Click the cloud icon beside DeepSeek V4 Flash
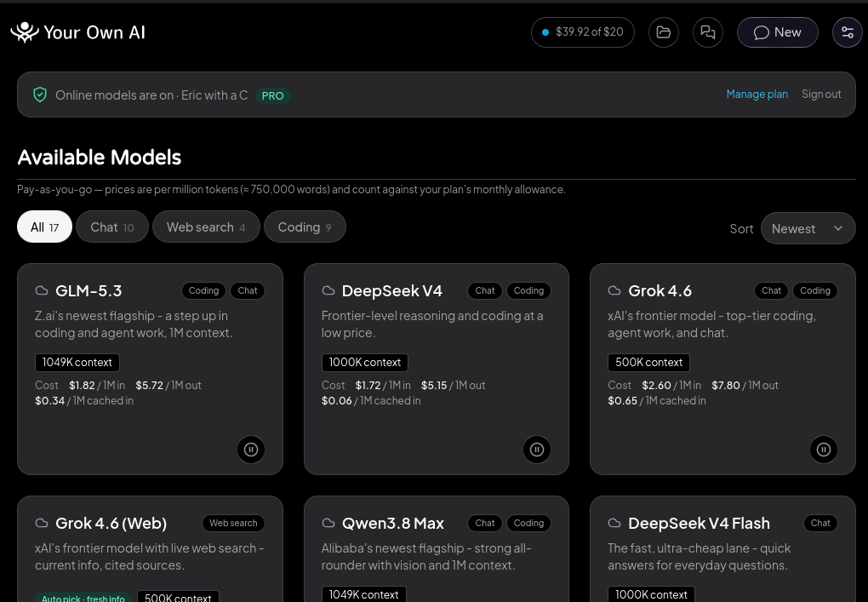 point(614,523)
